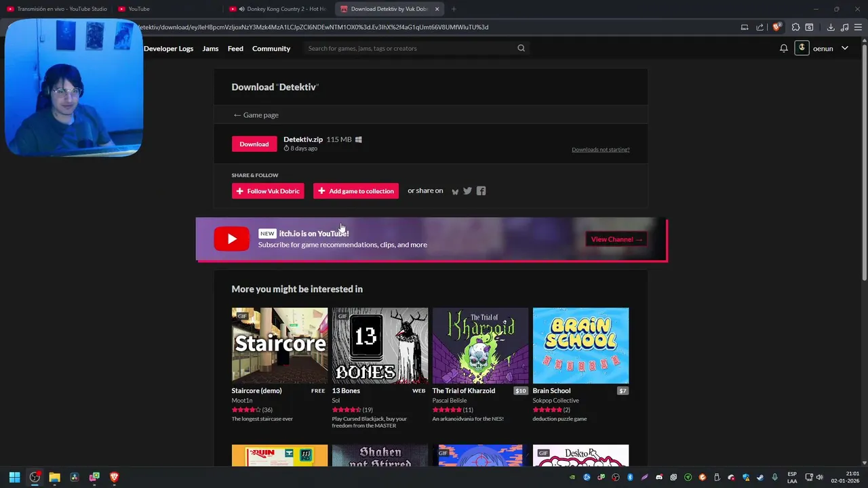Click the YouTube logo in banner
Image resolution: width=868 pixels, height=488 pixels.
point(231,239)
